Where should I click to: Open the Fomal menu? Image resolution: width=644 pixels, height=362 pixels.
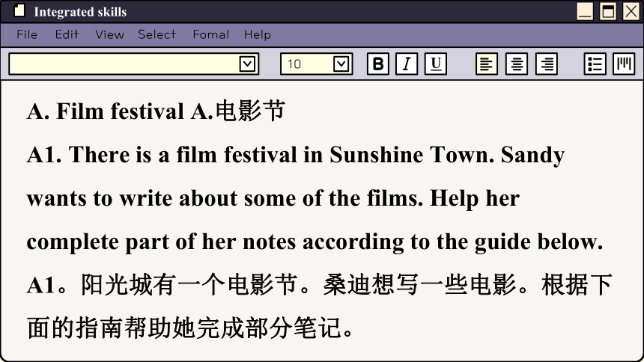(x=211, y=34)
